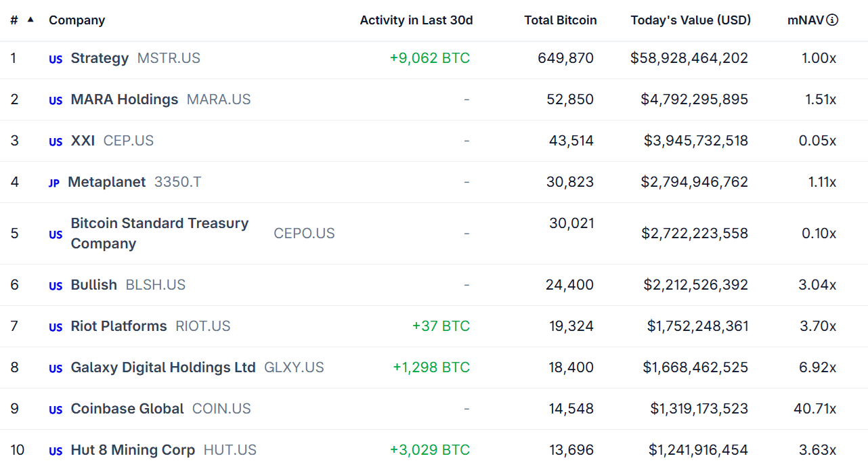Screen dimensions: 868x469
Task: Click the +3,029 BTC value for Hut 8
Action: (429, 449)
